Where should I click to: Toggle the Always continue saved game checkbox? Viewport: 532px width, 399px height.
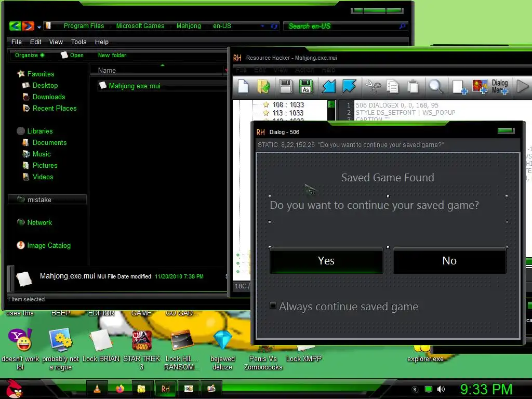coord(273,305)
